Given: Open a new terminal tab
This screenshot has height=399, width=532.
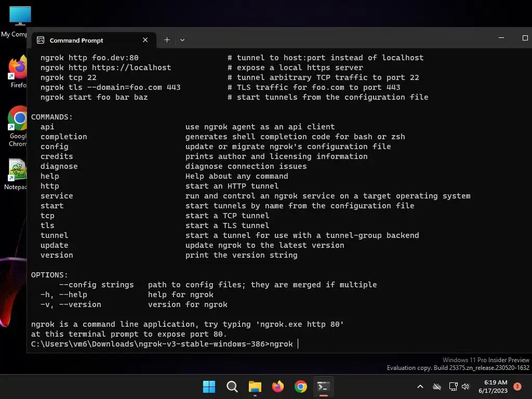Looking at the screenshot, I should tap(167, 40).
